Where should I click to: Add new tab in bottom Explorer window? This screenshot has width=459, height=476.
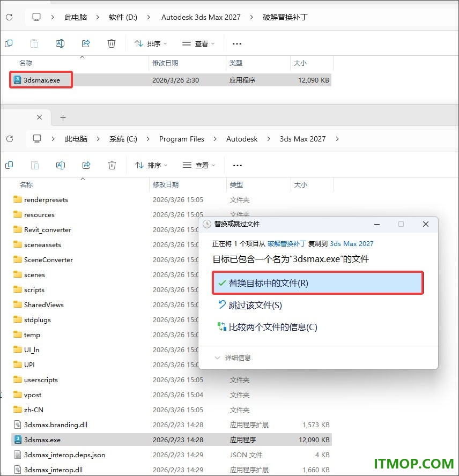pyautogui.click(x=63, y=117)
